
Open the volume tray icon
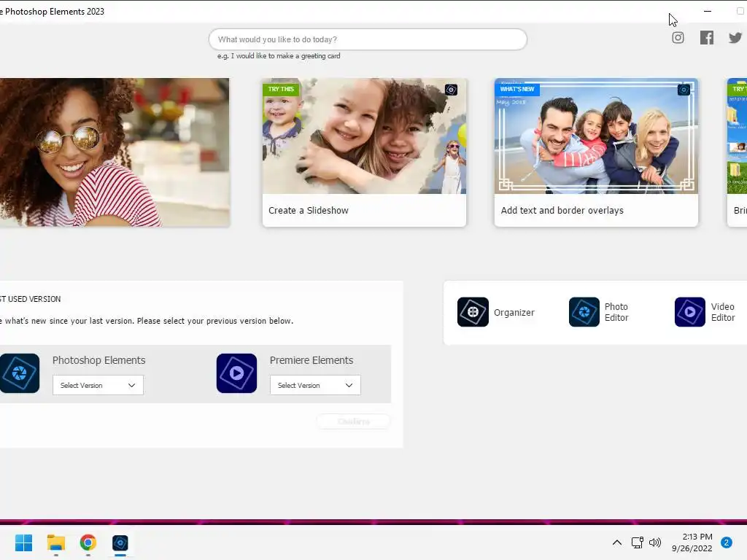[x=655, y=542]
